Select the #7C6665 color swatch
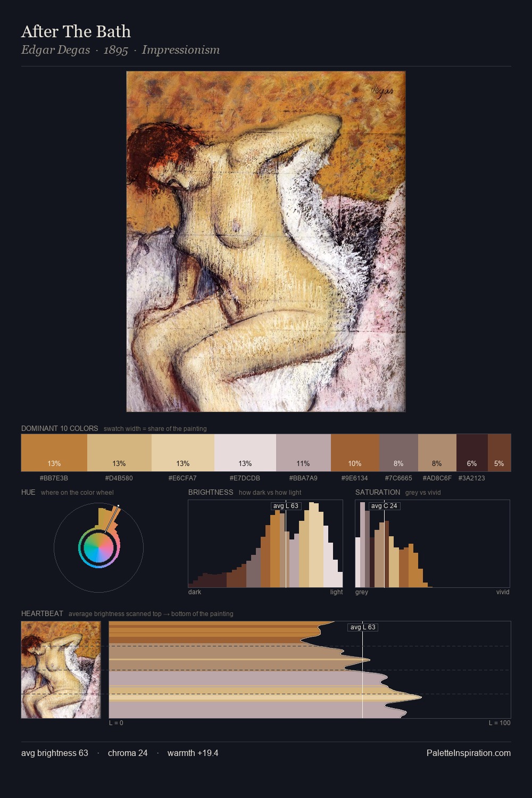 [398, 453]
